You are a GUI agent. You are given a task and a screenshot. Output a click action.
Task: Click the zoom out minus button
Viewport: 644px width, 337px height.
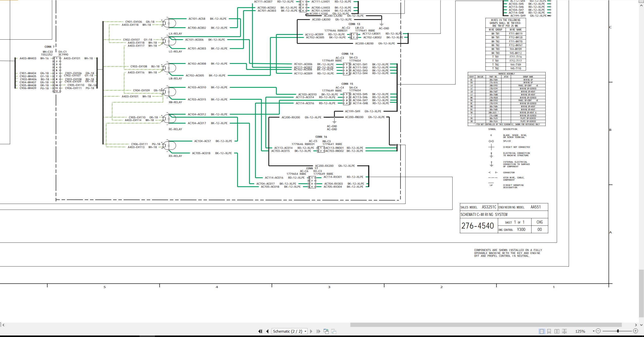[598, 331]
